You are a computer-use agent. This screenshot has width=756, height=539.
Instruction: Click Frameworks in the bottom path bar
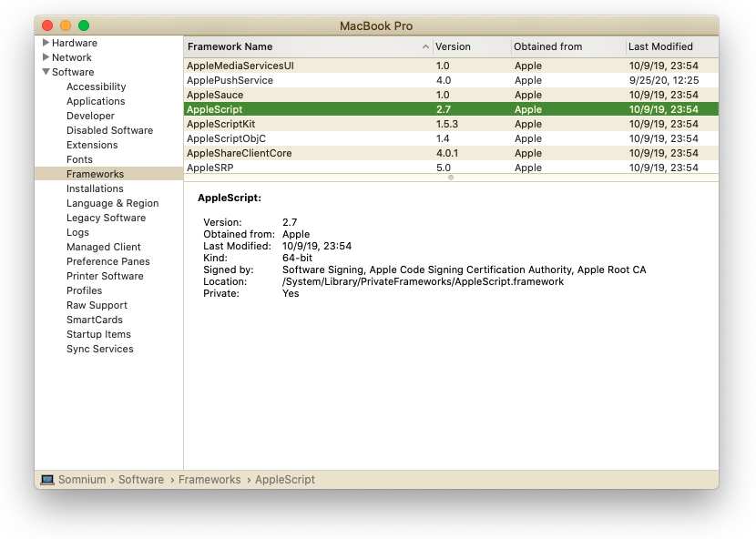209,480
